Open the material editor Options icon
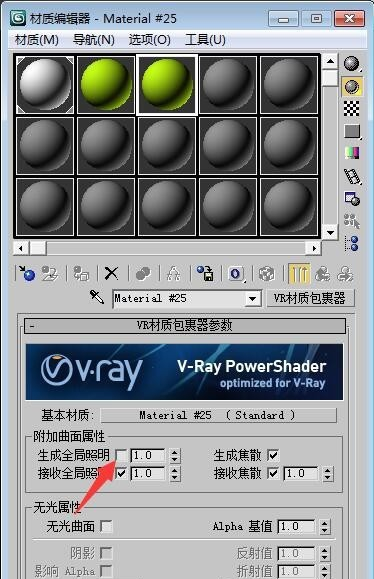This screenshot has width=374, height=579. point(352,199)
